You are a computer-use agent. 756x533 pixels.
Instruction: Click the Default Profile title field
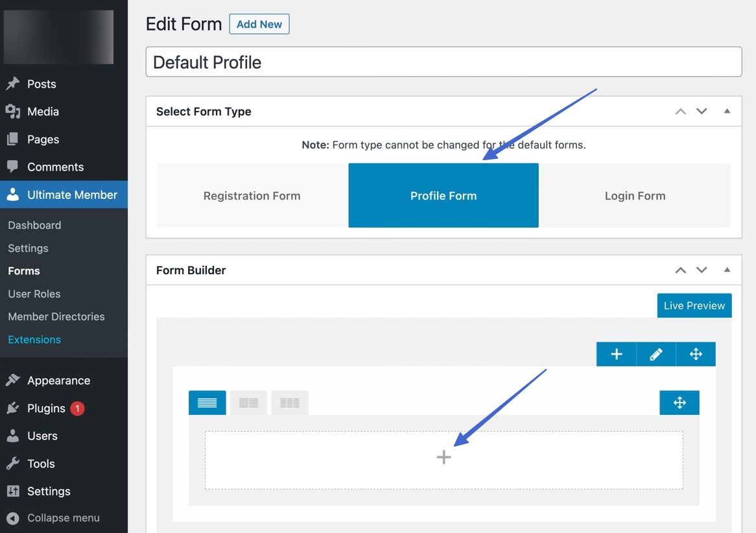click(443, 62)
